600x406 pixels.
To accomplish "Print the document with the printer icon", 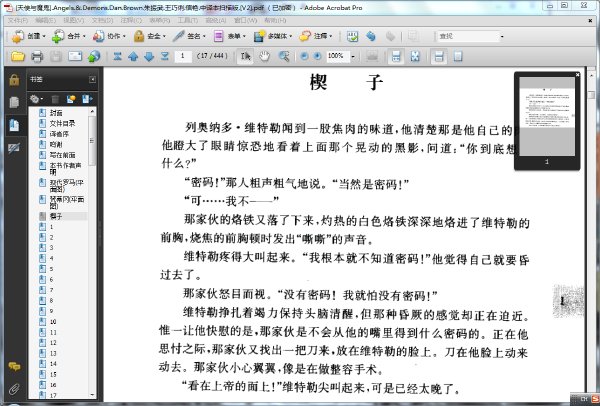I will pyautogui.click(x=37, y=57).
